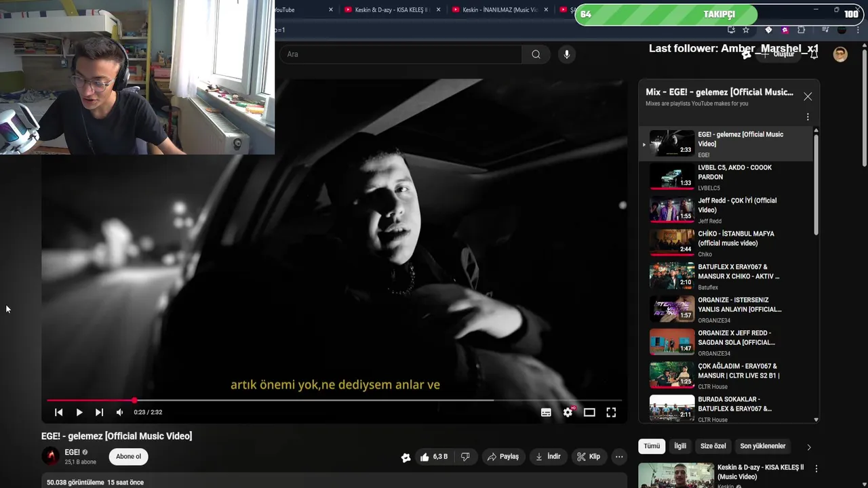The height and width of the screenshot is (488, 868).
Task: Click the search magnifier button
Action: [536, 54]
